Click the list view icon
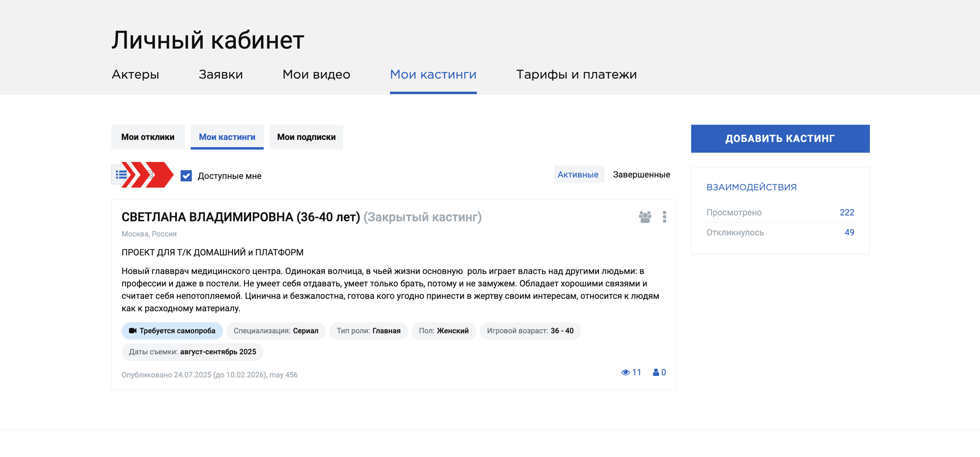Screen dimensions: 980x457 (121, 175)
